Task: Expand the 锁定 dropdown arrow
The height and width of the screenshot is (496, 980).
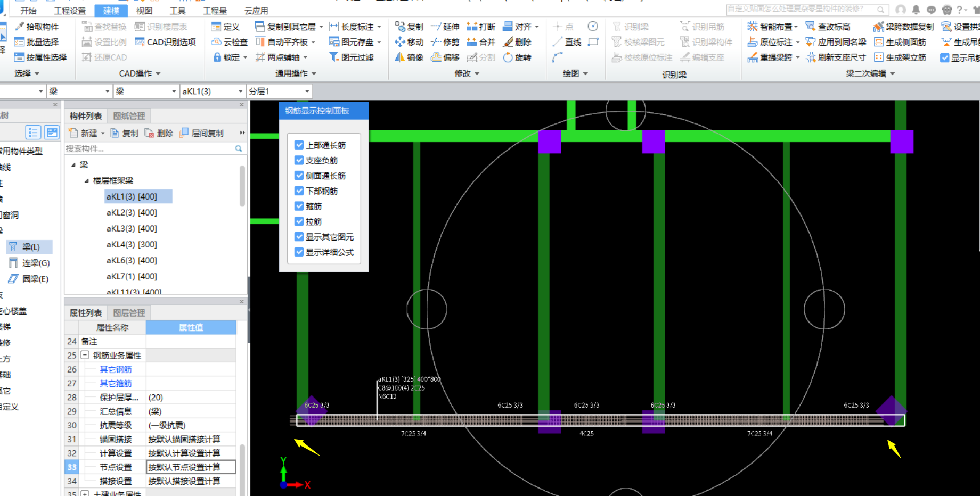Action: [x=245, y=57]
